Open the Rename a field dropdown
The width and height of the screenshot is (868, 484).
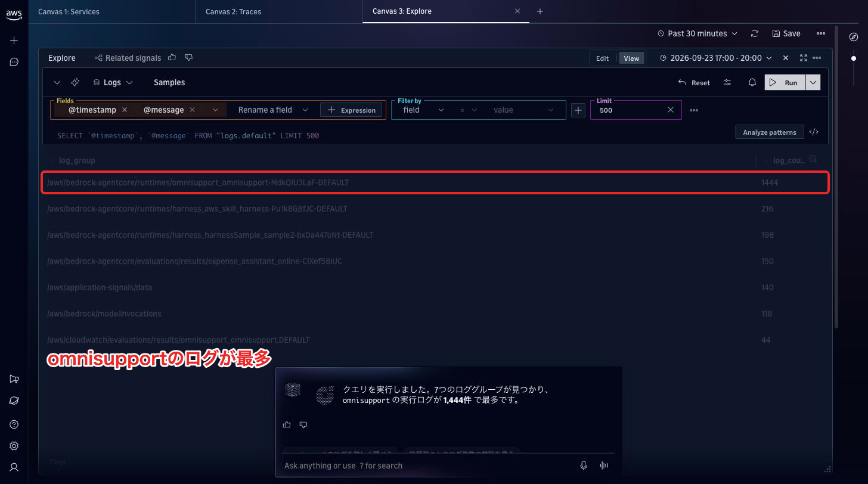(272, 110)
